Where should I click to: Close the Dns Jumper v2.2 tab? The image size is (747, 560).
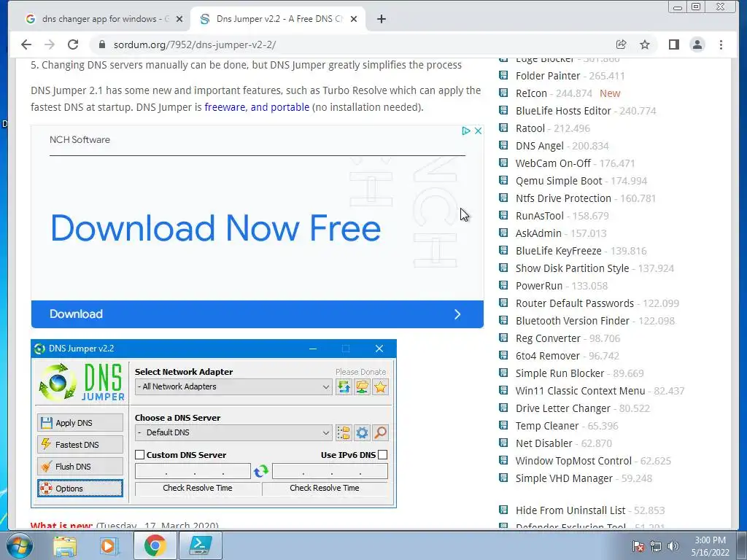click(354, 19)
